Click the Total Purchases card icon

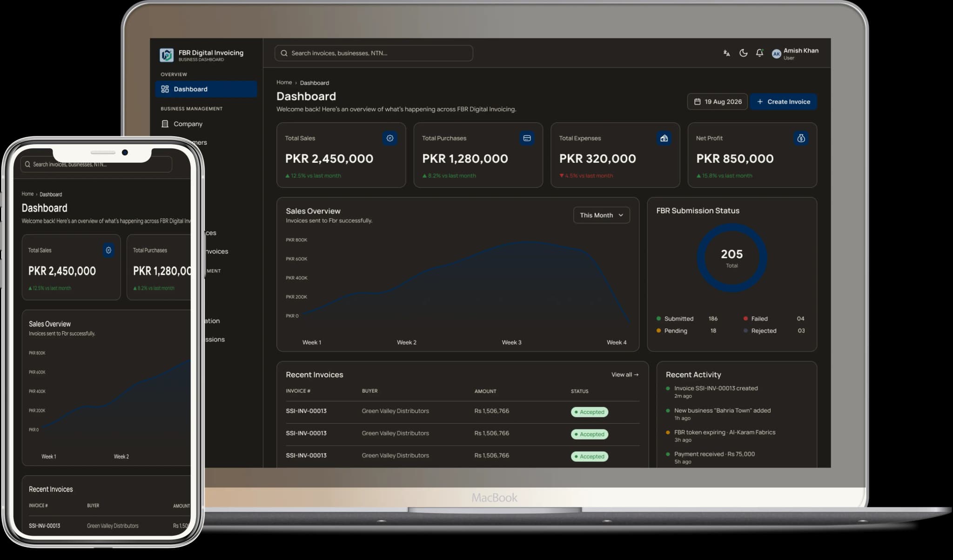coord(527,138)
